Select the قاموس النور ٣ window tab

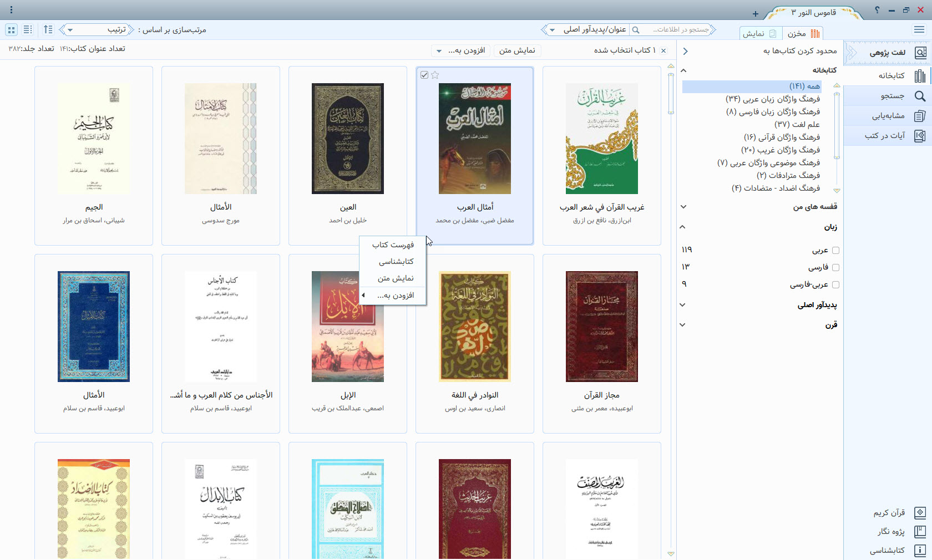814,13
